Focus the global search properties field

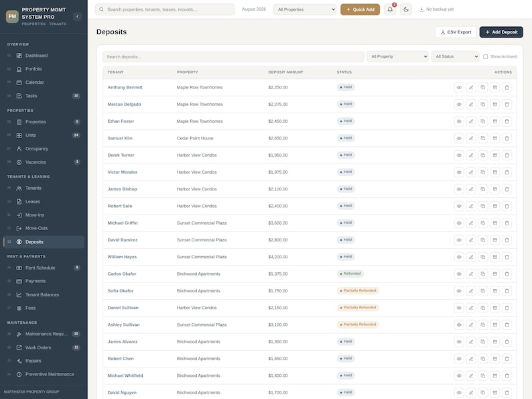tap(165, 9)
